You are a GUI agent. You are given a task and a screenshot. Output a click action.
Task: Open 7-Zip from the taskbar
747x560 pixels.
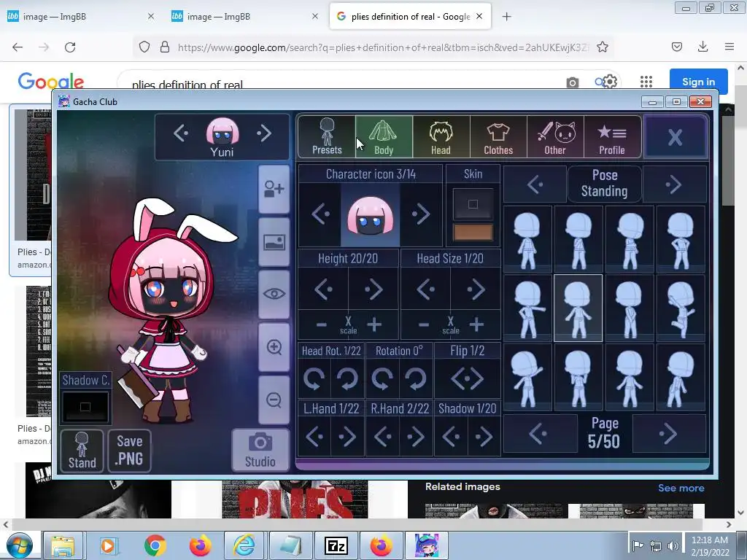click(336, 545)
